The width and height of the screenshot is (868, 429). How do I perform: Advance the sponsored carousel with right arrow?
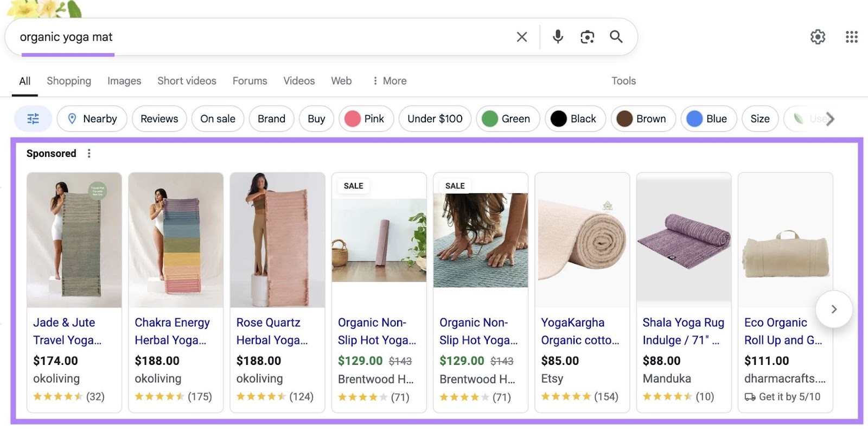(x=834, y=309)
